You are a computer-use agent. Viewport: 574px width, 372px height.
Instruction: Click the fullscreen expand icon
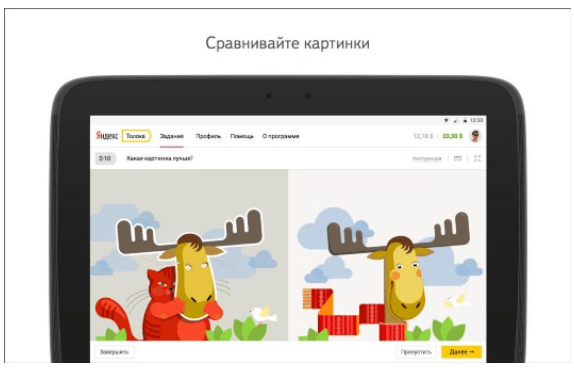477,158
